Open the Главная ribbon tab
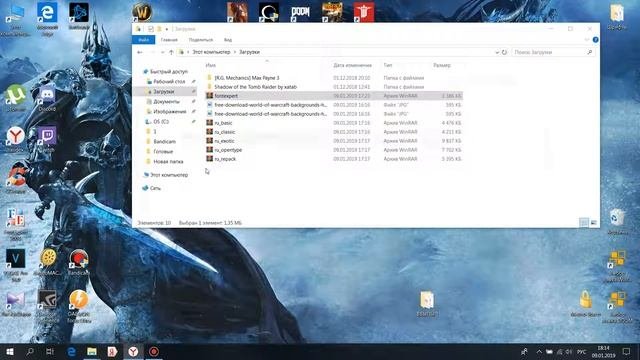 click(x=169, y=40)
